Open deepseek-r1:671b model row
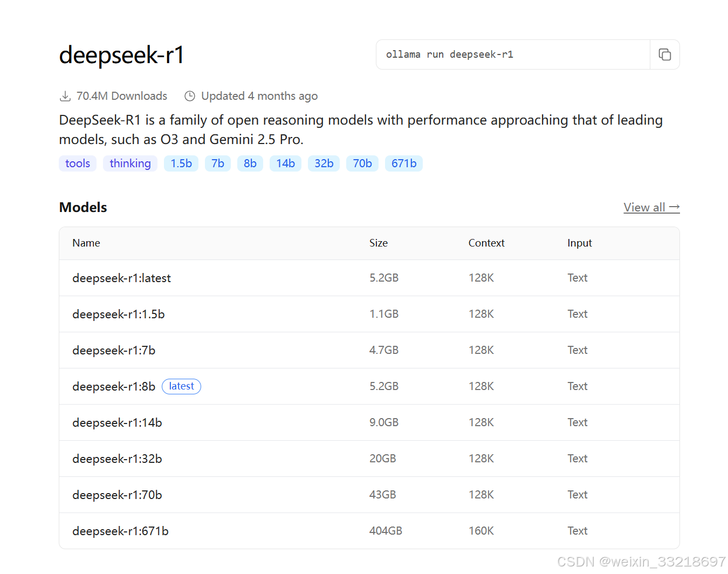 (369, 531)
